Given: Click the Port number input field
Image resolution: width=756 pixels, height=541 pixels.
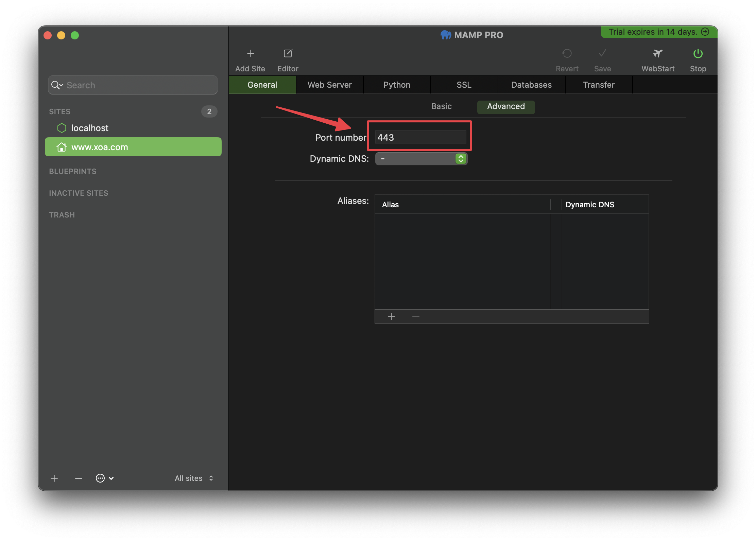Looking at the screenshot, I should click(420, 137).
